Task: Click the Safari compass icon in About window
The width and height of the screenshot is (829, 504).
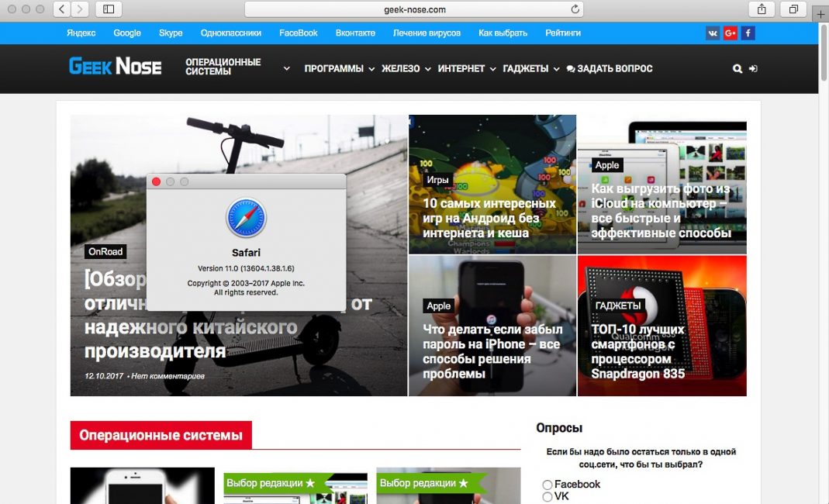Action: 246,218
